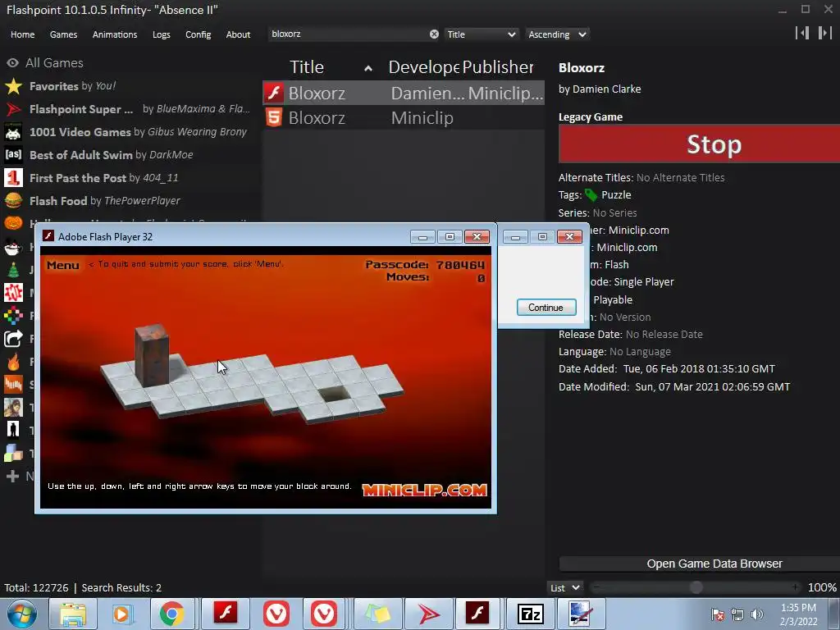
Task: Click the 'No Alternate Titles' text
Action: pos(680,177)
